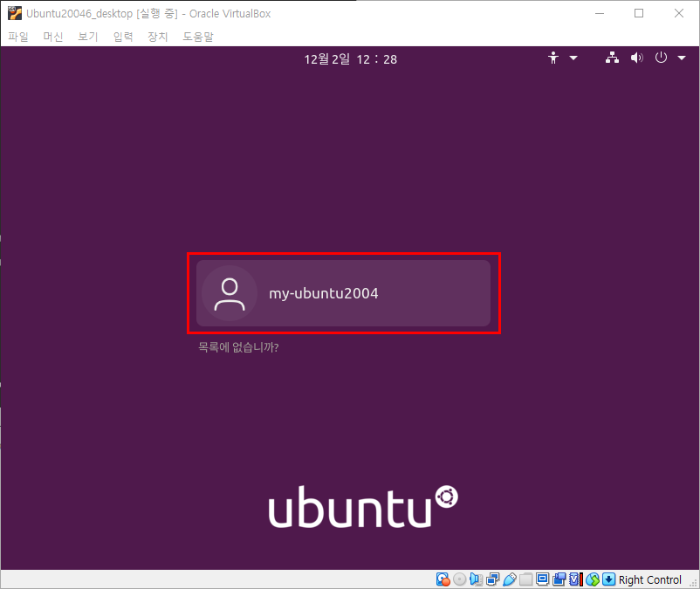700x589 pixels.
Task: Open the 장치 menu
Action: click(x=158, y=37)
